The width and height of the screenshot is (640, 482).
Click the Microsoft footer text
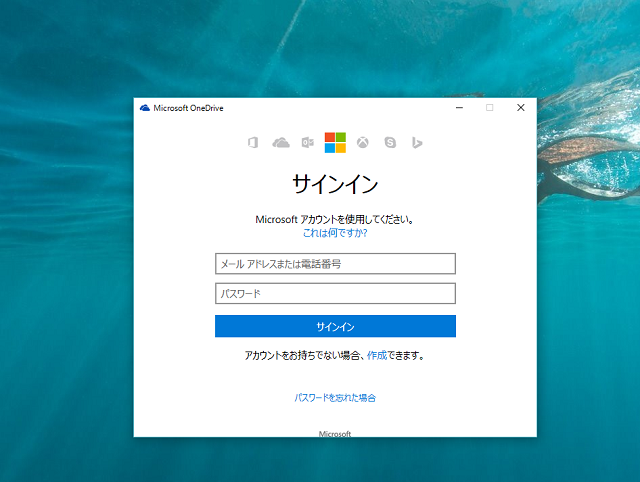[x=335, y=434]
